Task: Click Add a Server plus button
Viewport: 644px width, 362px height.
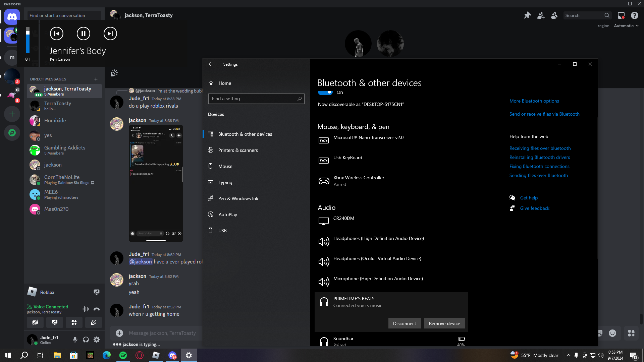Action: pyautogui.click(x=12, y=114)
